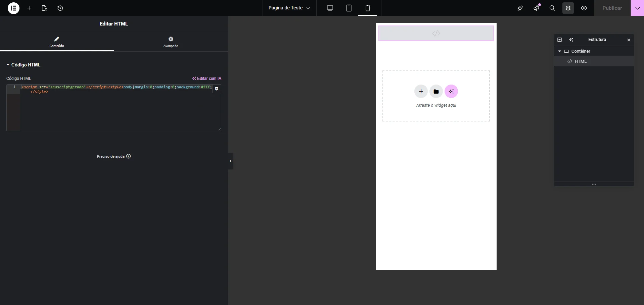Screen dimensions: 644x305
Task: Open the Finder search magnifier icon
Action: pos(552,8)
